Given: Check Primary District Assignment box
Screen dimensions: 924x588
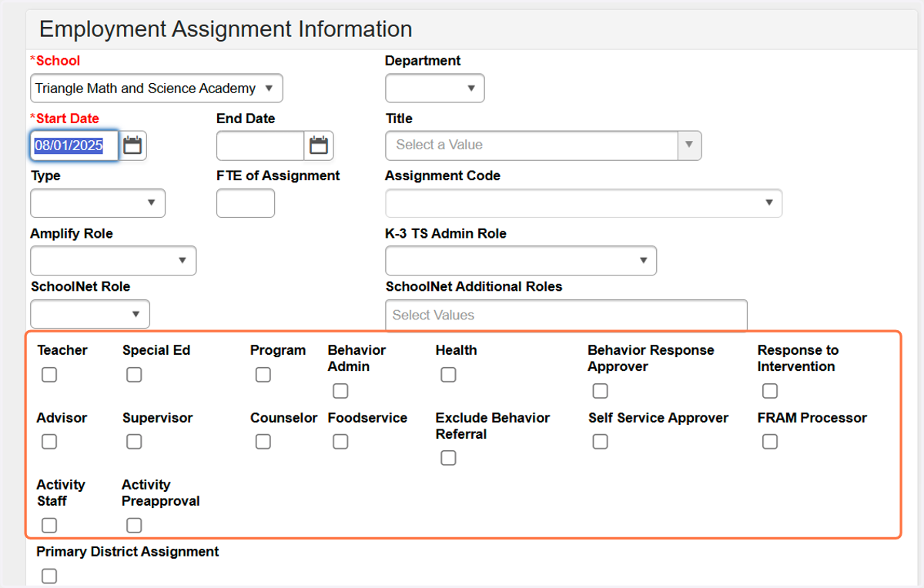Looking at the screenshot, I should tap(49, 576).
